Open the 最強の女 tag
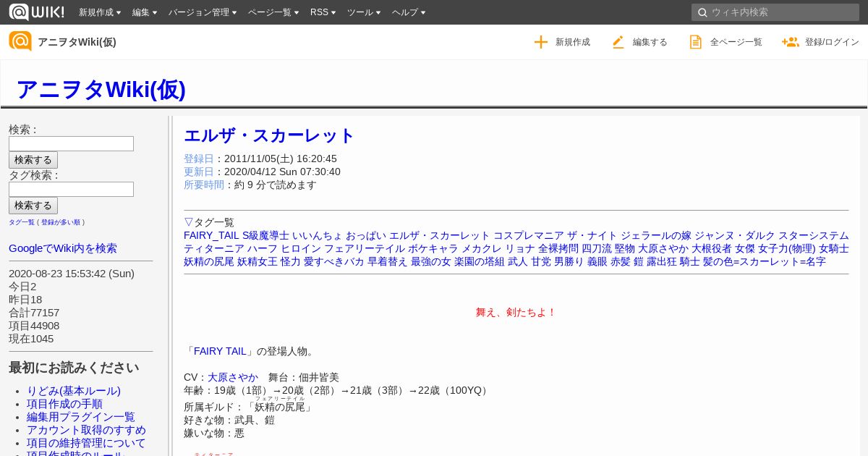This screenshot has width=868, height=456. (431, 261)
